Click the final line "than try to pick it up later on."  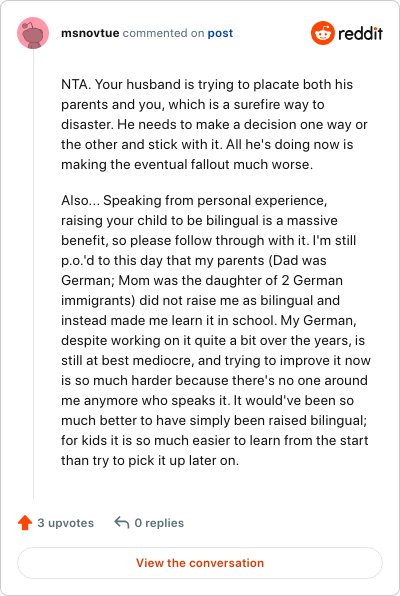[x=150, y=461]
